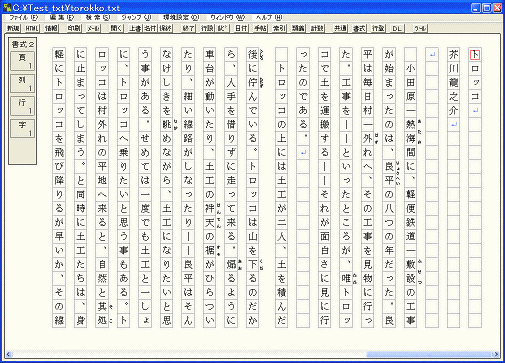This screenshot has height=363, width=505.
Task: Click the 保終 save-and-exit button
Action: point(165,28)
